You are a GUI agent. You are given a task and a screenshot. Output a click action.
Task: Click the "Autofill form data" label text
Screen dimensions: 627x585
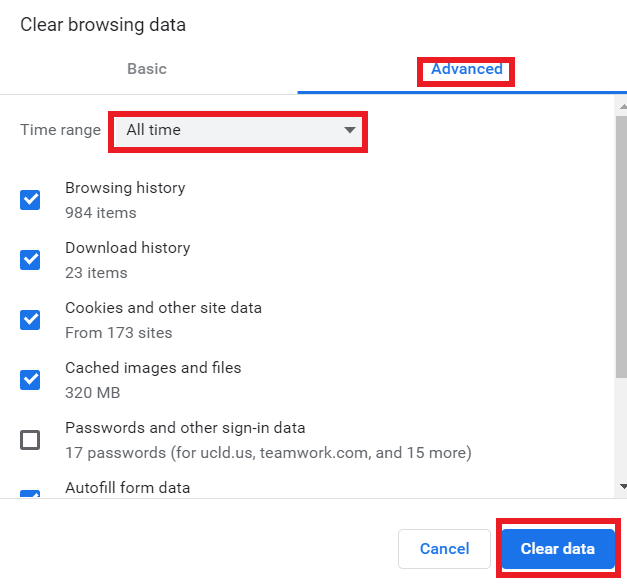pyautogui.click(x=127, y=488)
